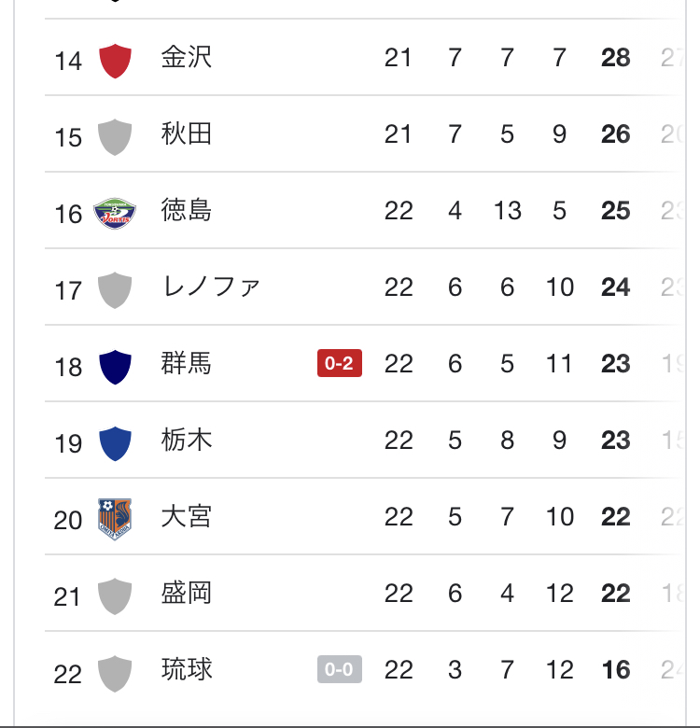Click the gray shield icon beside 盛岡
Image resolution: width=700 pixels, height=728 pixels.
tap(115, 595)
